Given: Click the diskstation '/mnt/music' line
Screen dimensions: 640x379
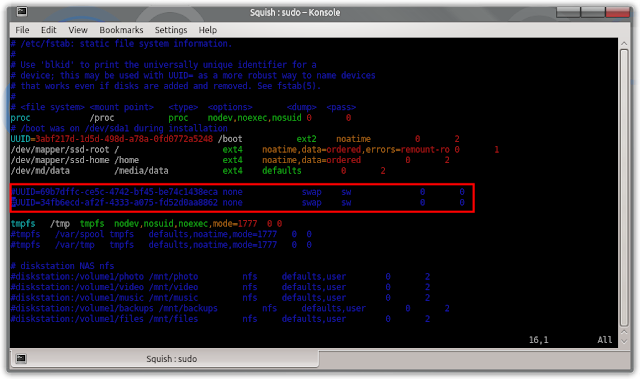Looking at the screenshot, I should coord(220,298).
